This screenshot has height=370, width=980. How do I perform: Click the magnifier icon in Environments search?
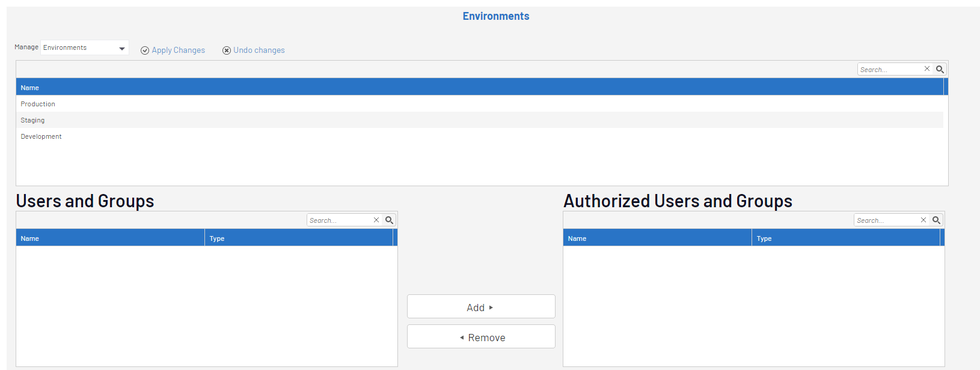(x=940, y=70)
